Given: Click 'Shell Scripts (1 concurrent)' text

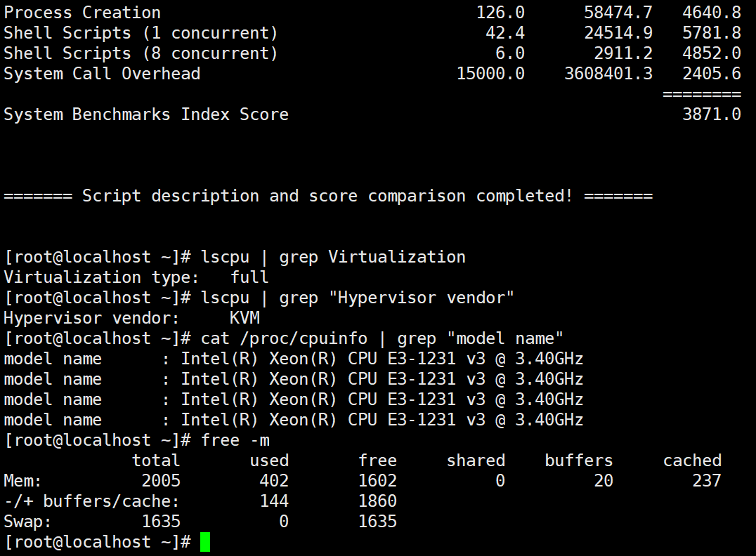Looking at the screenshot, I should (x=141, y=33).
